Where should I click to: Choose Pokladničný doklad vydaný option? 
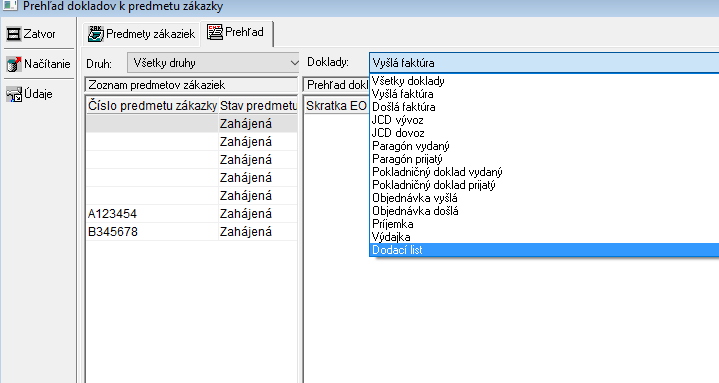pyautogui.click(x=544, y=172)
